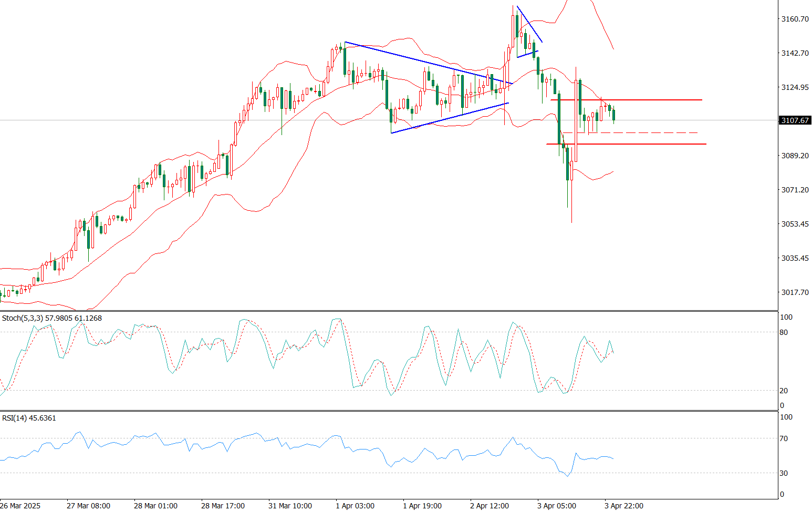Grab the divider between Stoch and RSI panes
Image resolution: width=812 pixels, height=511 pixels.
(x=389, y=411)
